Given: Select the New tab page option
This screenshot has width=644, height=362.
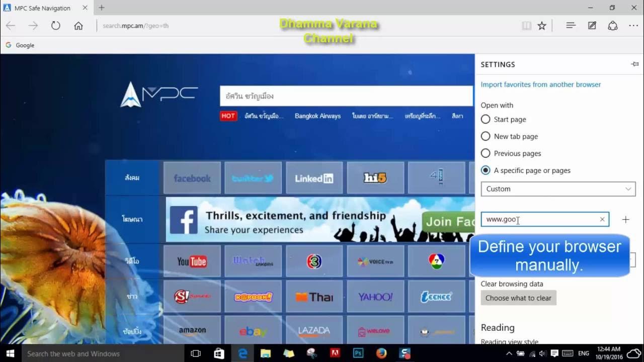Looking at the screenshot, I should [x=509, y=136].
